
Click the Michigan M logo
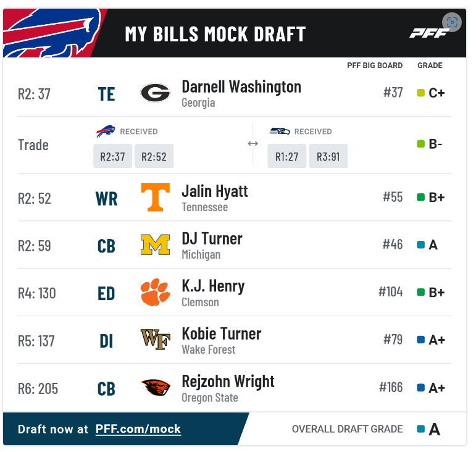pyautogui.click(x=155, y=245)
